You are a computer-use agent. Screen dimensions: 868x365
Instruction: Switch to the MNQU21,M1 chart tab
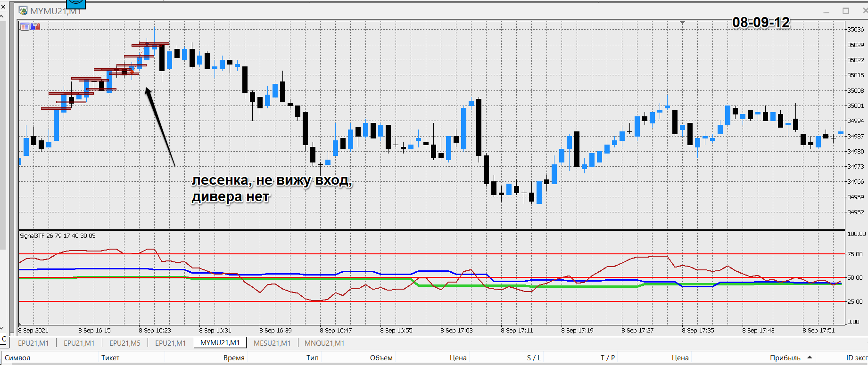[x=324, y=343]
